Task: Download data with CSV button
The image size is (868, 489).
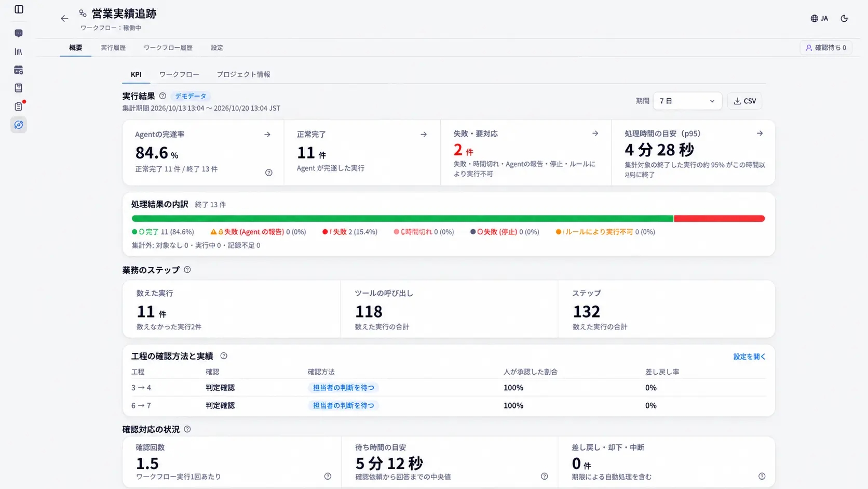Action: coord(744,101)
